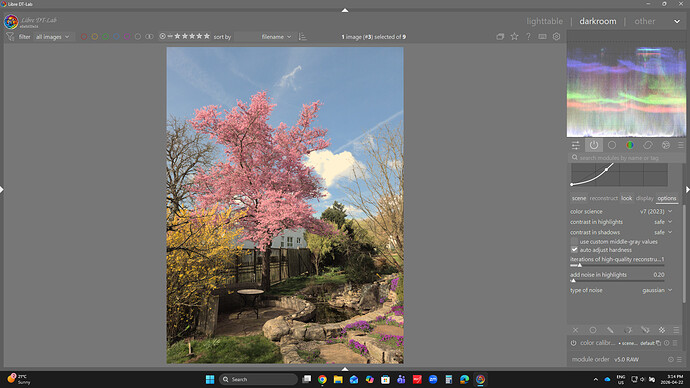690x388 pixels.
Task: Open the contrast in shadows dropdown
Action: pos(621,232)
